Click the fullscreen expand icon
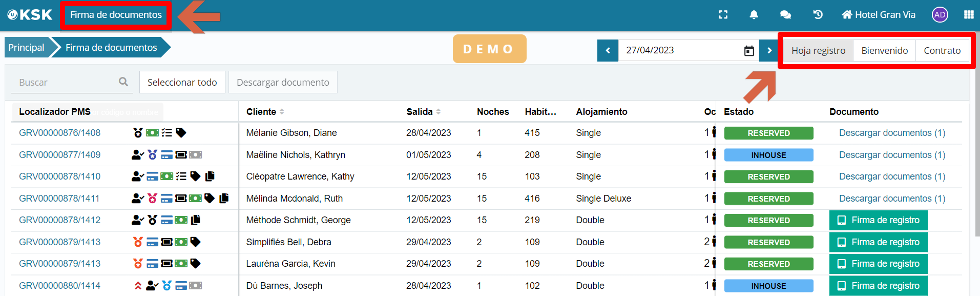Viewport: 980px width, 296px height. (x=723, y=15)
